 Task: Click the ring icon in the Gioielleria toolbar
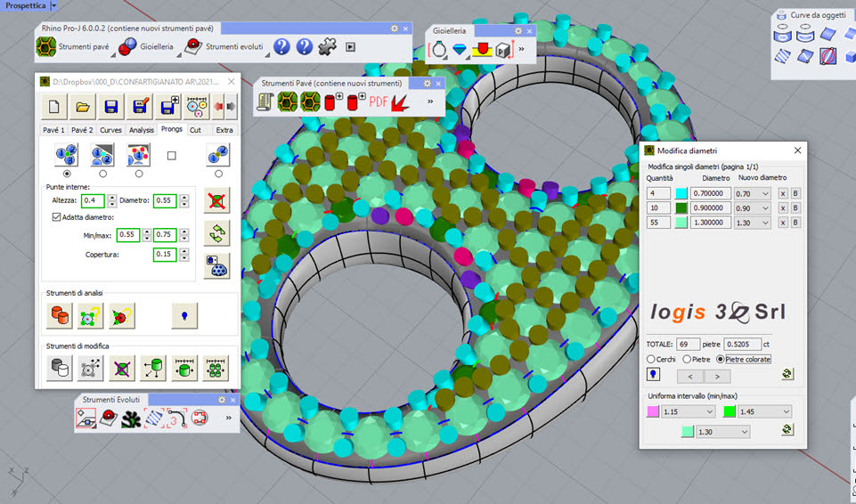point(438,50)
